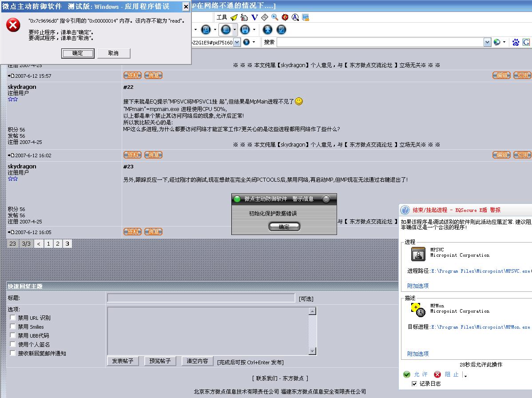Image resolution: width=532 pixels, height=398 pixels.
Task: Expand 附加选项 under the MPSVC process
Action: [x=418, y=286]
